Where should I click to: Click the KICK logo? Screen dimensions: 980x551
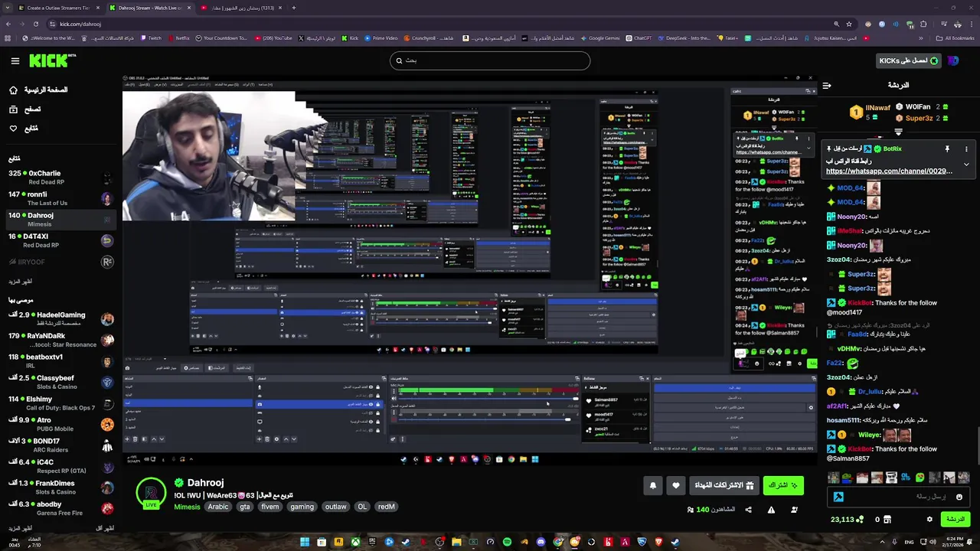[52, 60]
